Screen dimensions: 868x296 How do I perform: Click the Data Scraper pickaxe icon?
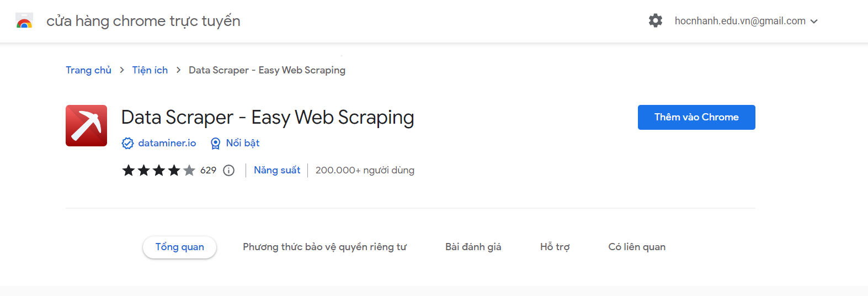point(86,125)
